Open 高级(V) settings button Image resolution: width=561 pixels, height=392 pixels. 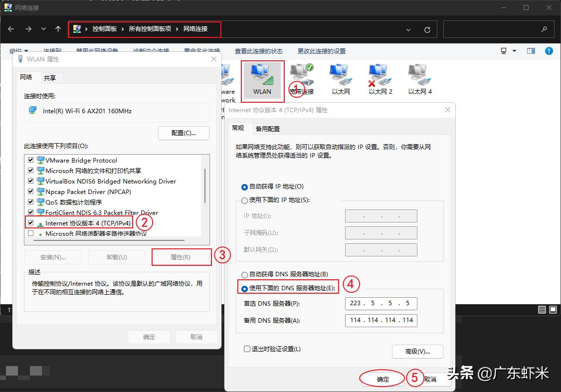(417, 352)
